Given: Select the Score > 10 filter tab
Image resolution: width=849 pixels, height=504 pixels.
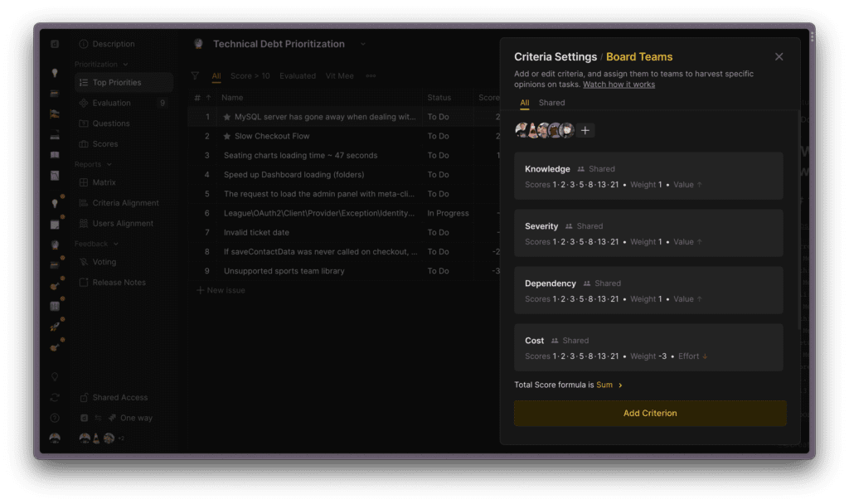Looking at the screenshot, I should coord(250,75).
